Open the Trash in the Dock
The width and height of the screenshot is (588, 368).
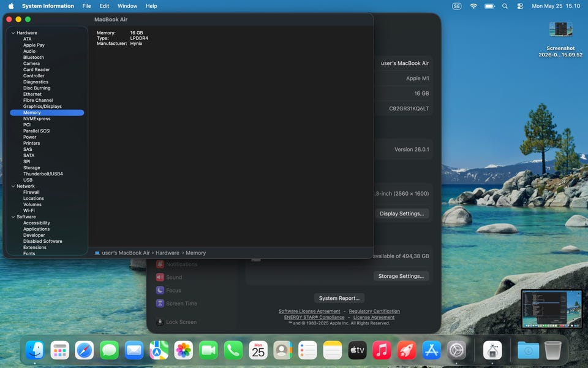coord(552,350)
